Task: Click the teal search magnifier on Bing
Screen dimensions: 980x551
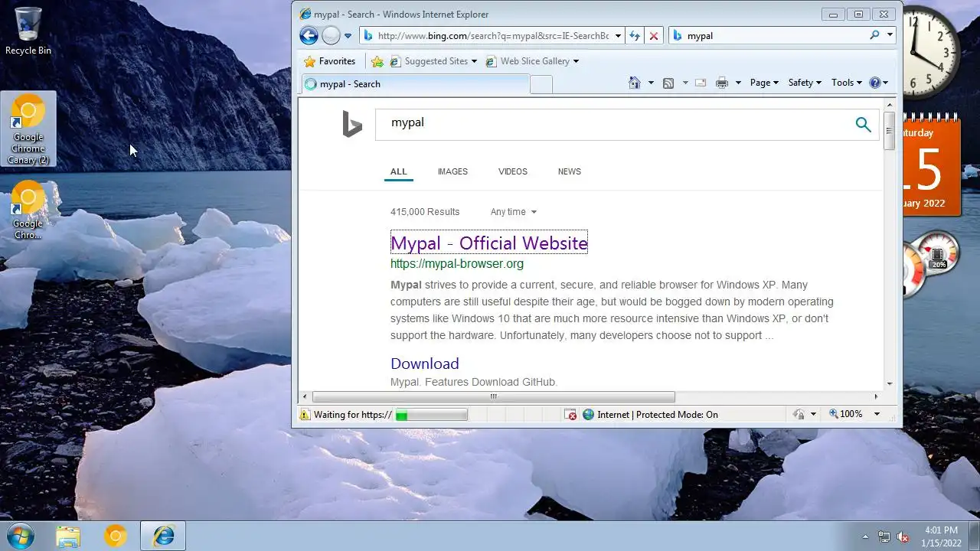Action: tap(864, 125)
